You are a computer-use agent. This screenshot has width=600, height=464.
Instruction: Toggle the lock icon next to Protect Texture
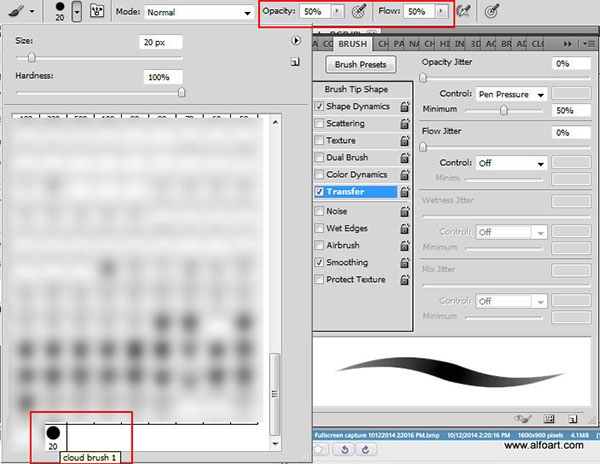click(405, 280)
